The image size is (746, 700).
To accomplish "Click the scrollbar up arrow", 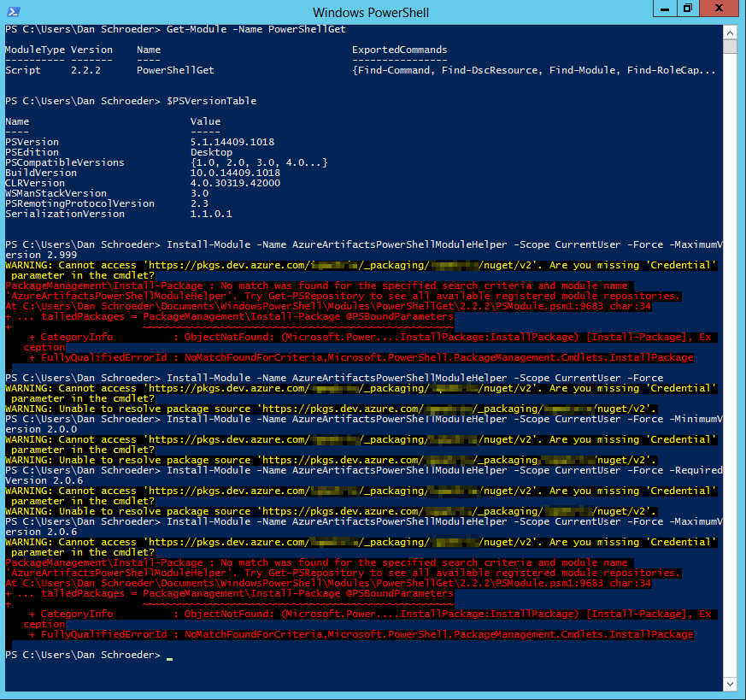I will tap(730, 32).
